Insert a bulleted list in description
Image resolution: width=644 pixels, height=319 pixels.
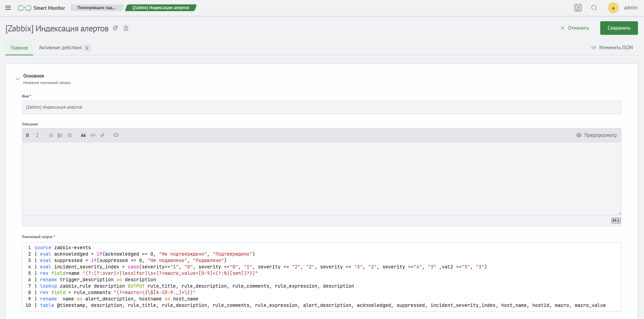[x=51, y=135]
